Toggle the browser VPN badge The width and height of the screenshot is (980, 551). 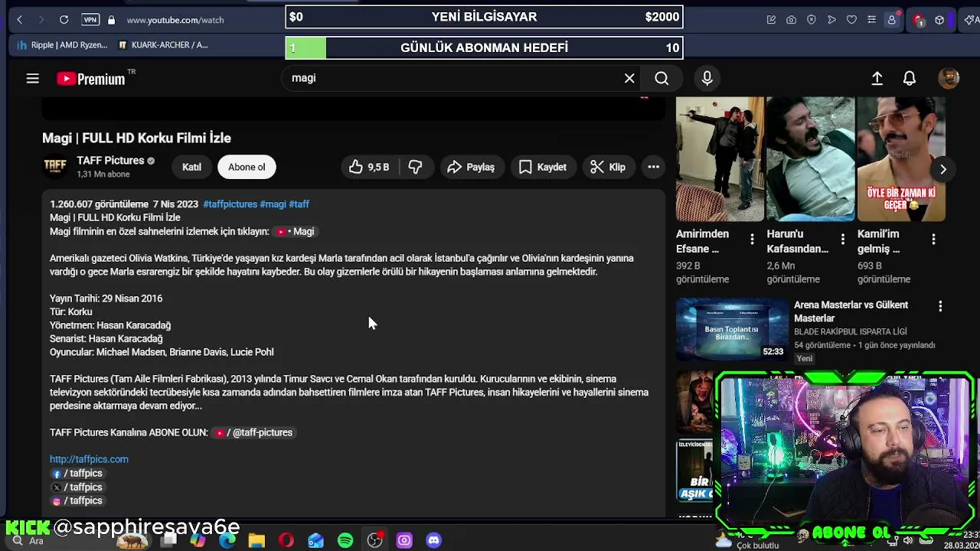pos(90,20)
